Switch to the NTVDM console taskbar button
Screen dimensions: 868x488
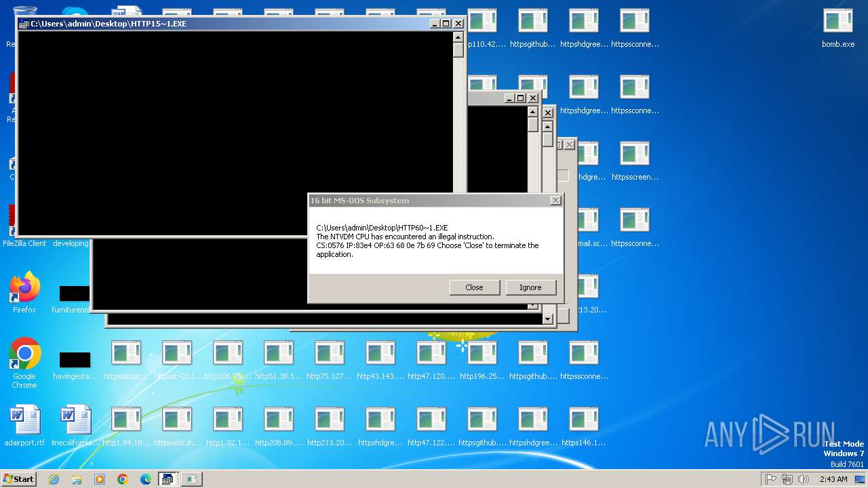167,479
